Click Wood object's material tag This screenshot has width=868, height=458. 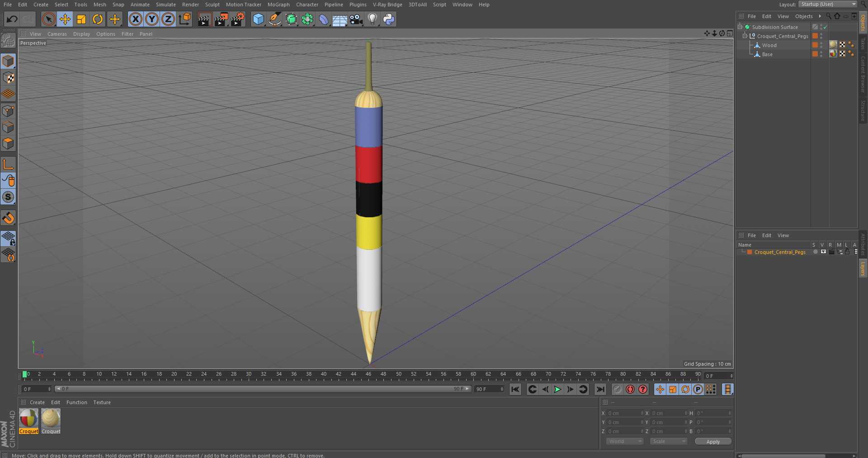833,45
